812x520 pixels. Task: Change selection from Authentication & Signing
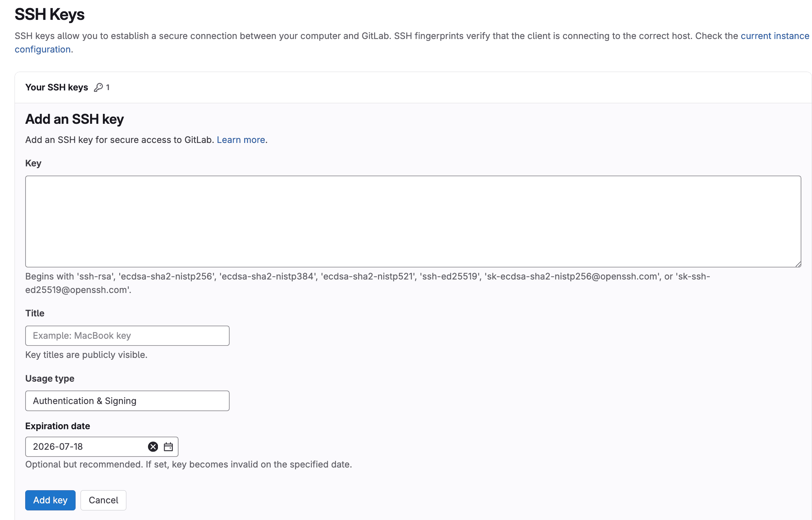coord(127,400)
